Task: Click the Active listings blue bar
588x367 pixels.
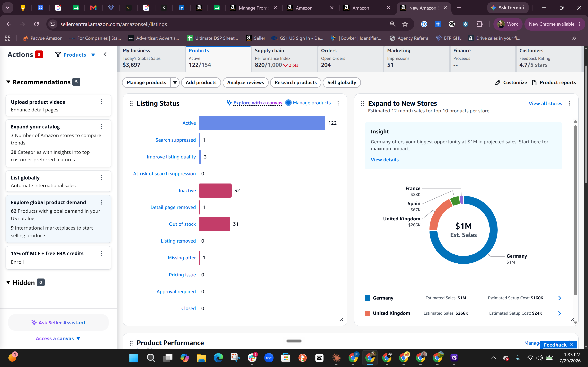Action: click(x=262, y=123)
